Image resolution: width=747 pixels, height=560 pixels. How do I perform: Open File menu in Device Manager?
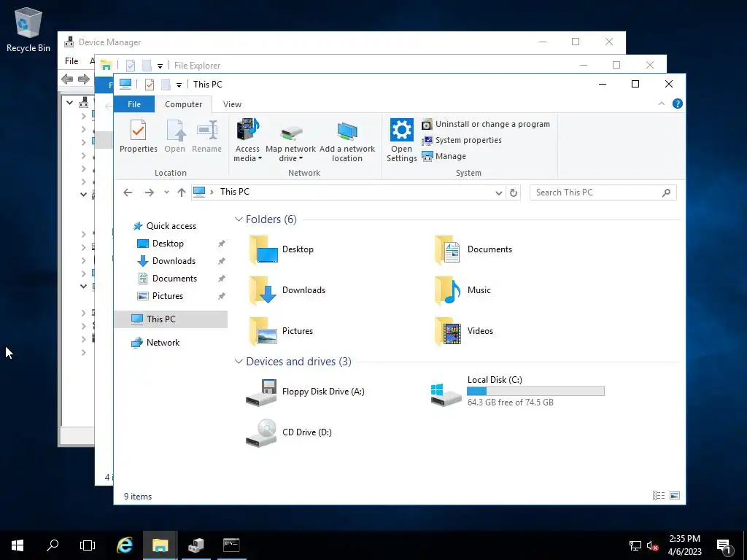pyautogui.click(x=71, y=61)
